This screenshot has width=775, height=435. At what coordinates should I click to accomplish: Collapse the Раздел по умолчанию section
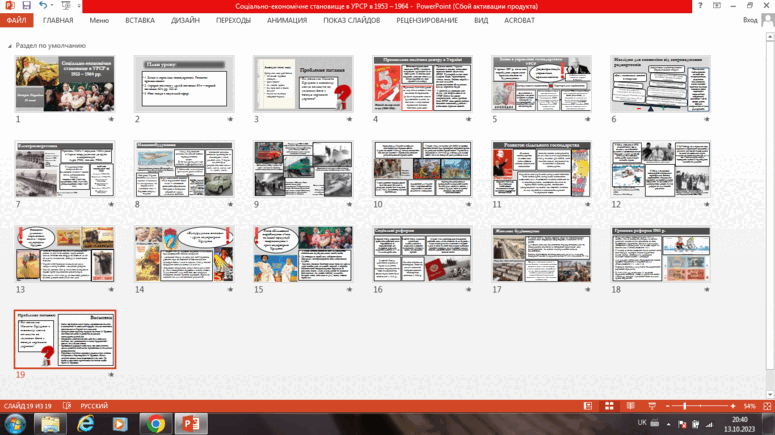(9, 46)
